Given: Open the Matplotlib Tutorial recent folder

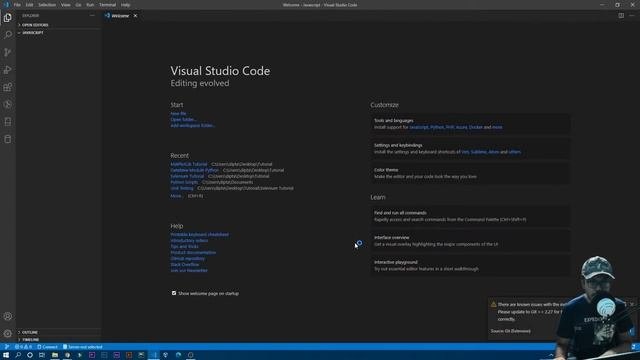Looking at the screenshot, I should [x=189, y=164].
